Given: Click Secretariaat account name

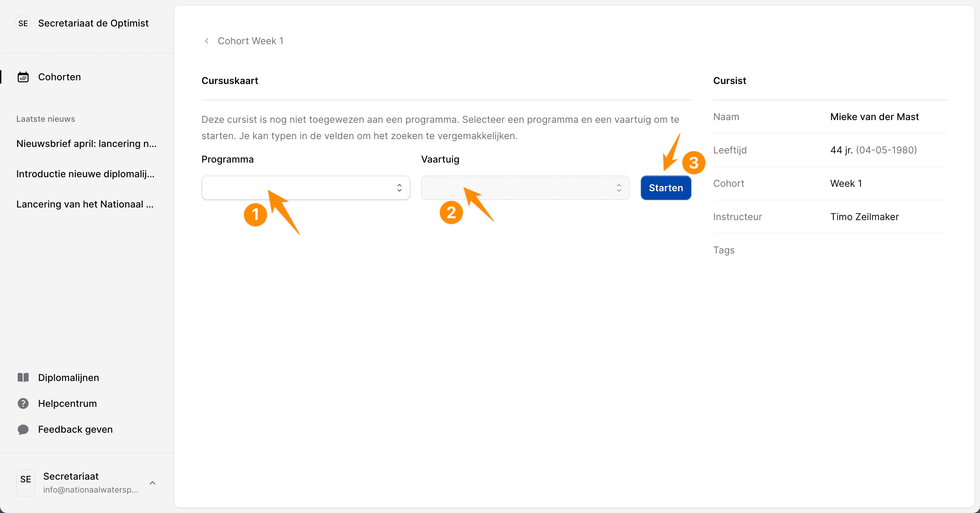Looking at the screenshot, I should pos(71,476).
